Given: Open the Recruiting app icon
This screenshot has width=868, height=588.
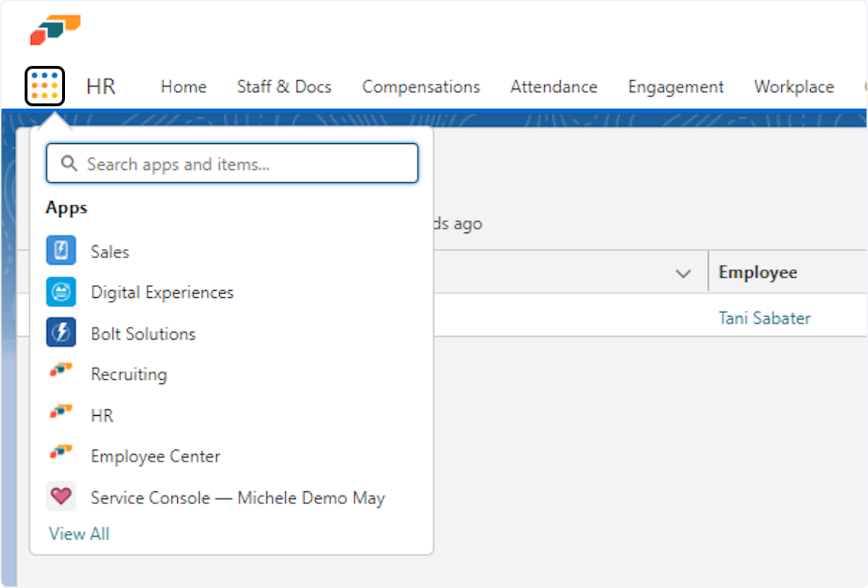Looking at the screenshot, I should pyautogui.click(x=61, y=373).
